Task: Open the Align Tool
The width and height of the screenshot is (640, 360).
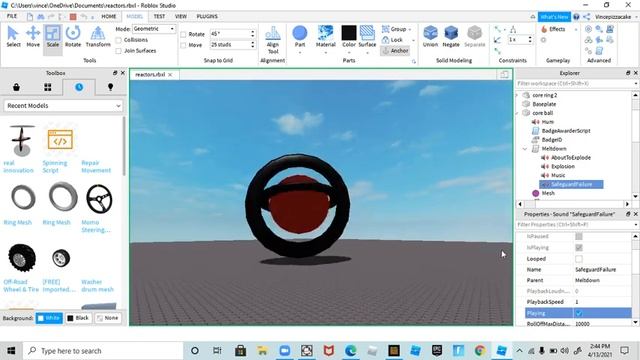Action: tap(273, 40)
